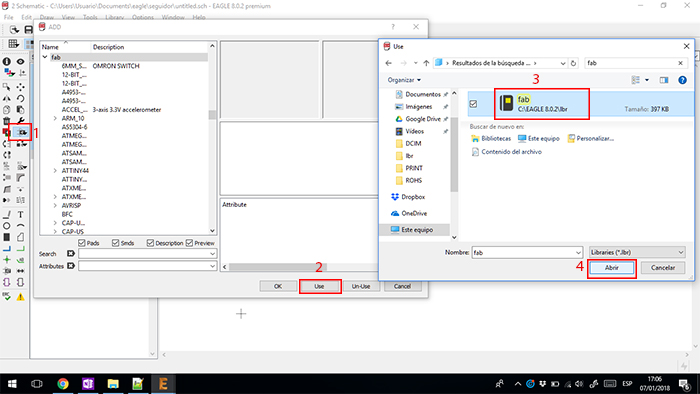The width and height of the screenshot is (700, 394).
Task: Click OK in the ADD dialog
Action: [x=278, y=286]
